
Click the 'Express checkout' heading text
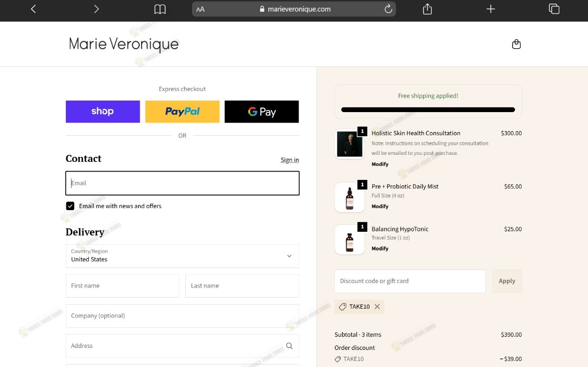182,89
